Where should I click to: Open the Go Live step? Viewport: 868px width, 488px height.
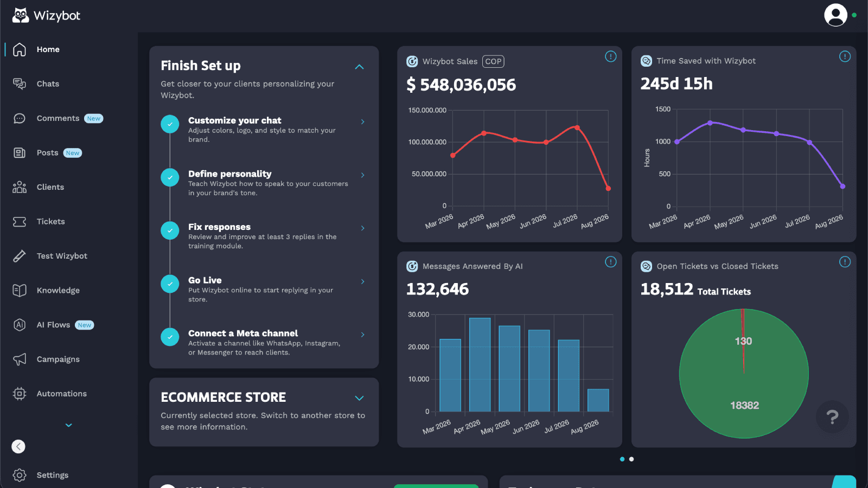click(x=264, y=289)
